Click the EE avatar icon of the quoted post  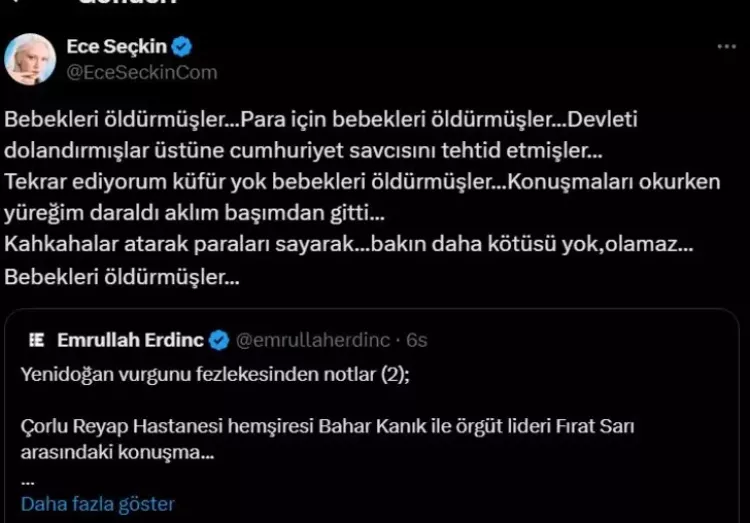(36, 340)
